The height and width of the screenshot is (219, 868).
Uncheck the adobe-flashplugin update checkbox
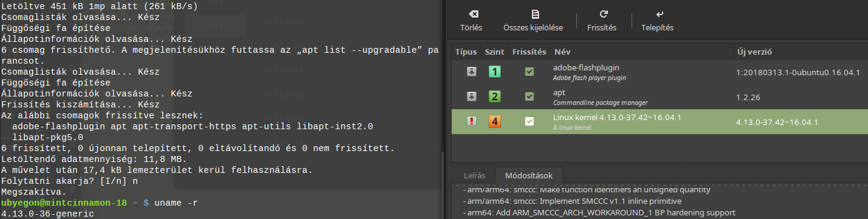[529, 72]
